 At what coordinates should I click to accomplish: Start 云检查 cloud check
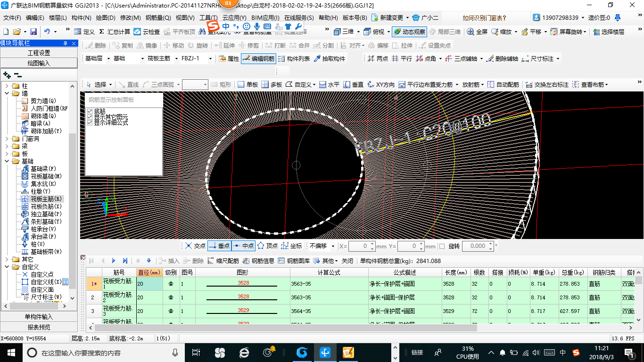point(147,32)
